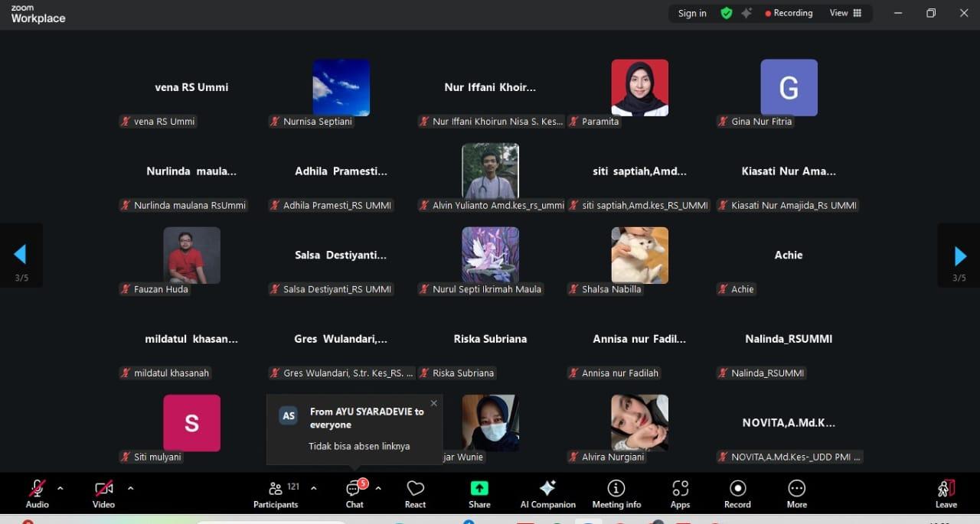Open the View layout menu
This screenshot has height=524, width=980.
(x=845, y=13)
